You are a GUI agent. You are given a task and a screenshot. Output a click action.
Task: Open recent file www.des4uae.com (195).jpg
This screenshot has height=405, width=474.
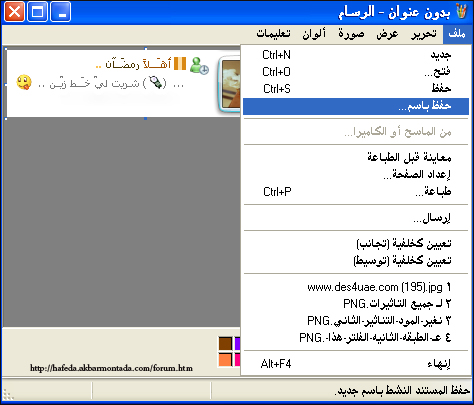[356, 287]
